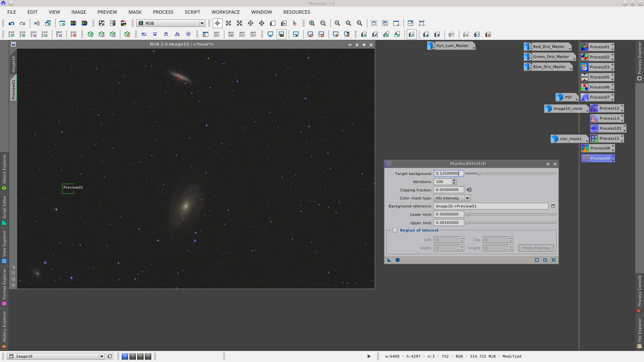Click inside the Clipping fraction input field

click(448, 190)
